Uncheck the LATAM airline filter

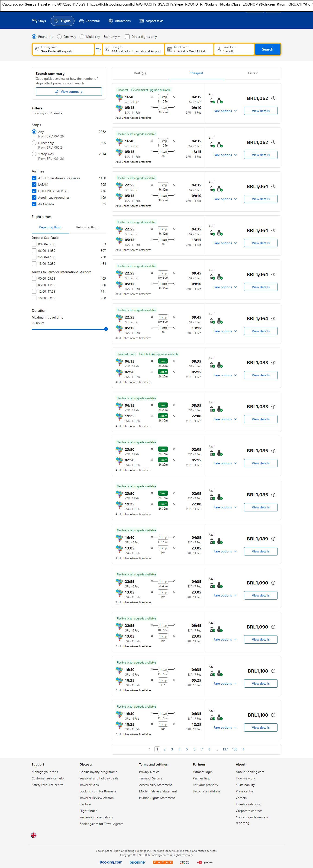tap(34, 185)
